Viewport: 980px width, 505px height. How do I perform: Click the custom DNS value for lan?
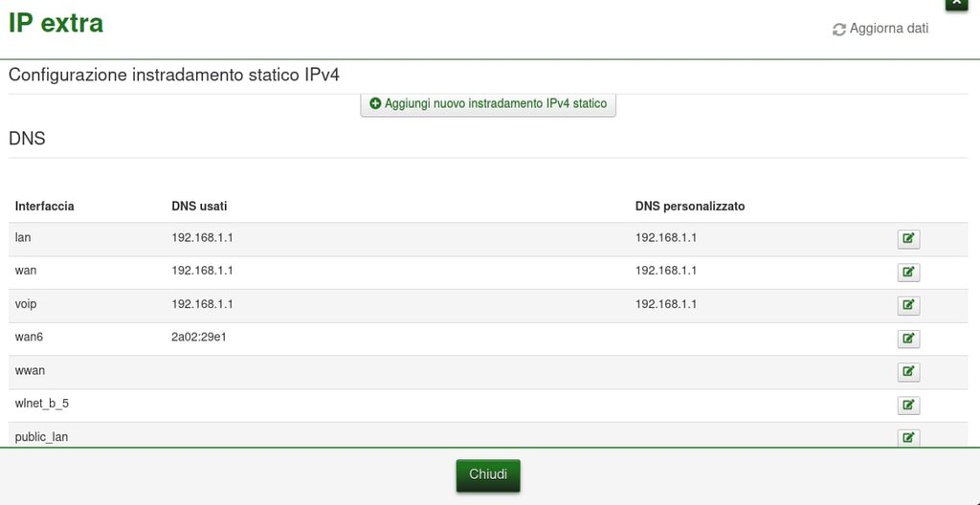click(x=665, y=238)
